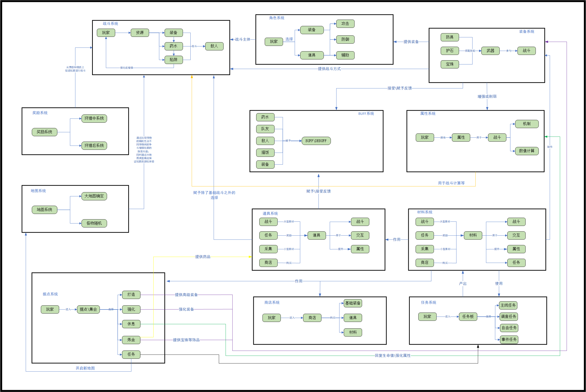Click the 资源 node in 战斗系统
This screenshot has height=392, width=586.
(140, 33)
